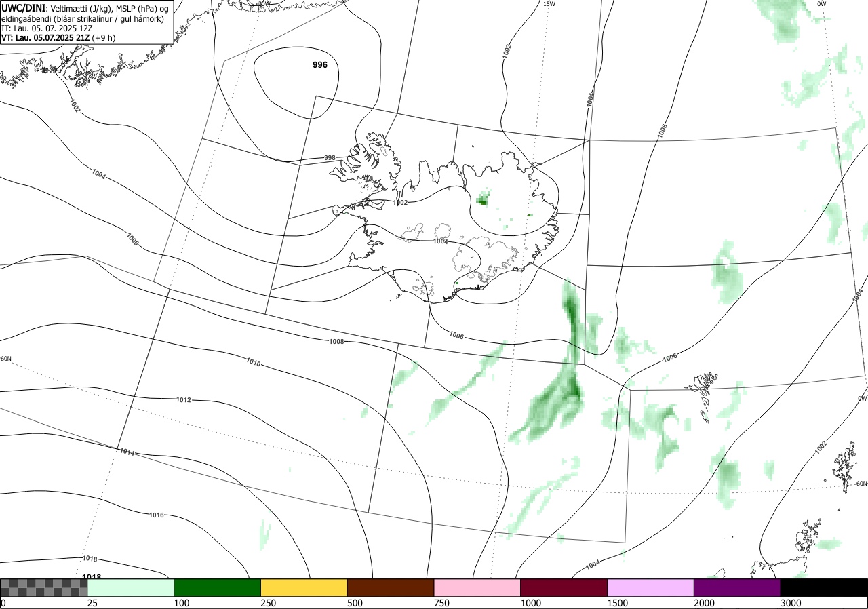Click the legend value "1500"
The width and height of the screenshot is (868, 609).
tap(618, 603)
